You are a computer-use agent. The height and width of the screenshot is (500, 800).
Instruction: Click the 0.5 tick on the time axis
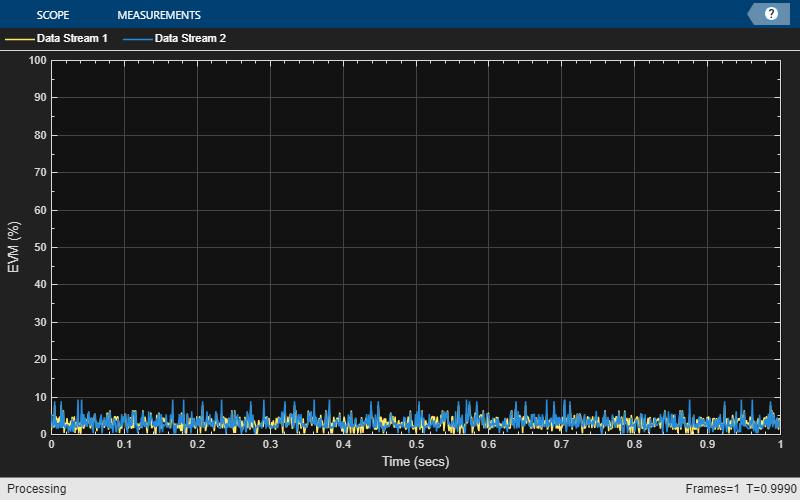[x=415, y=444]
